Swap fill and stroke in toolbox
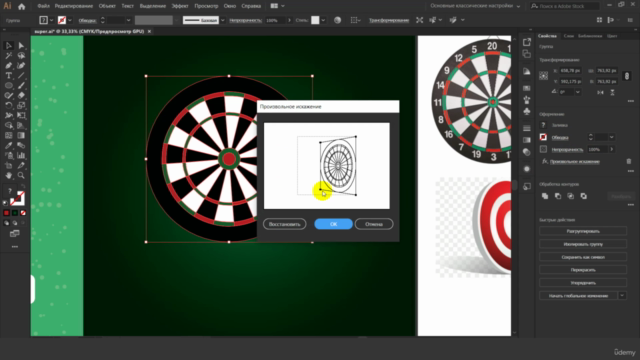 [x=23, y=187]
